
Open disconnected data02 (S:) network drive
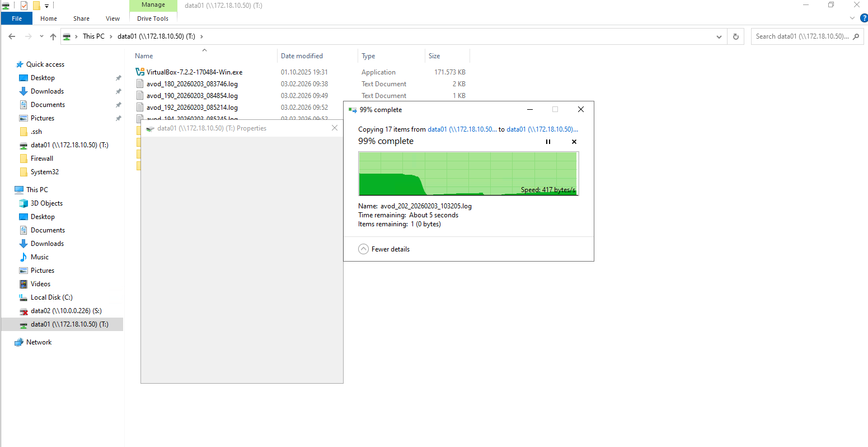tap(66, 311)
